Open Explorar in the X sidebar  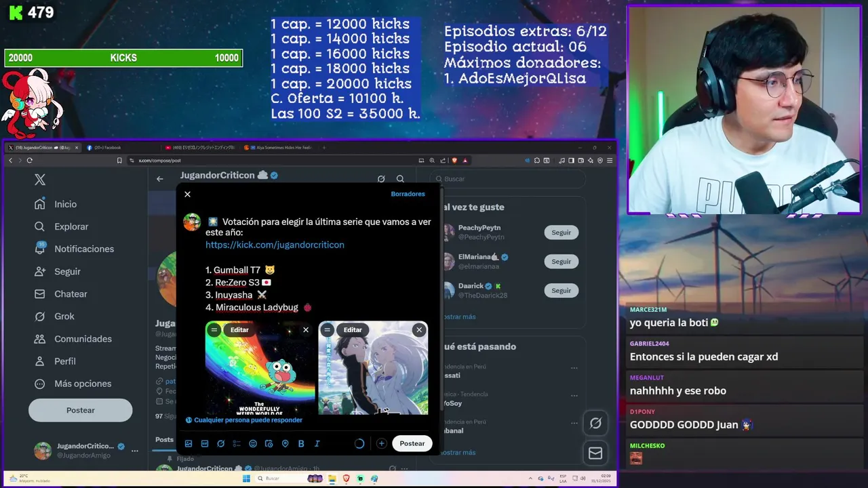62,226
